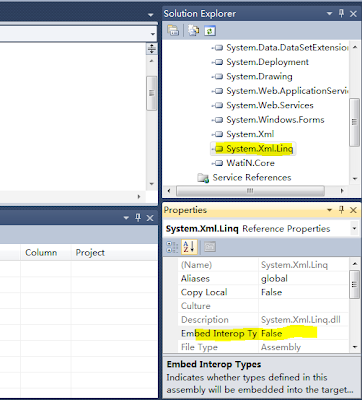Open the Reference Properties object selector dropdown
Screen dimensions: 362x400
pyautogui.click(x=354, y=229)
